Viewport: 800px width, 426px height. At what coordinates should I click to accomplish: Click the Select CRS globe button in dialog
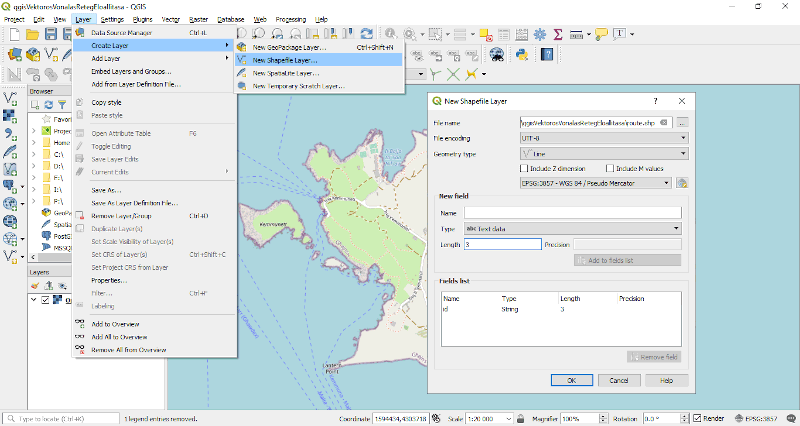[682, 183]
